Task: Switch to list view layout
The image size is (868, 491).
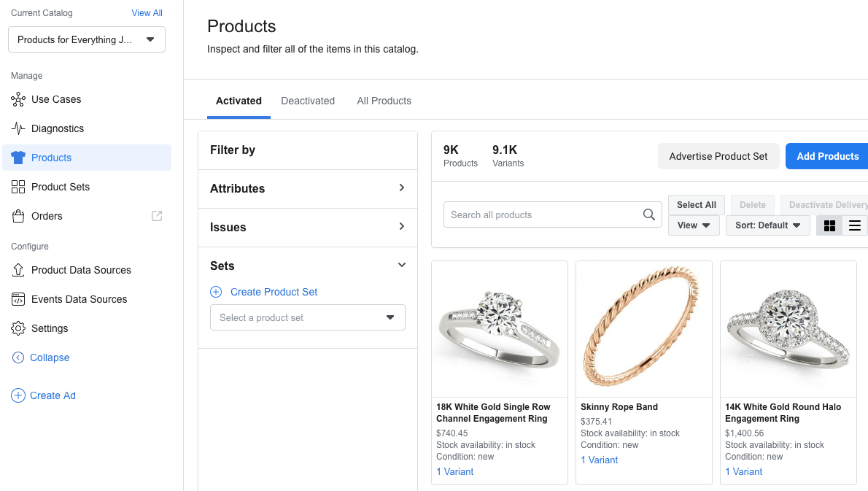Action: click(855, 225)
